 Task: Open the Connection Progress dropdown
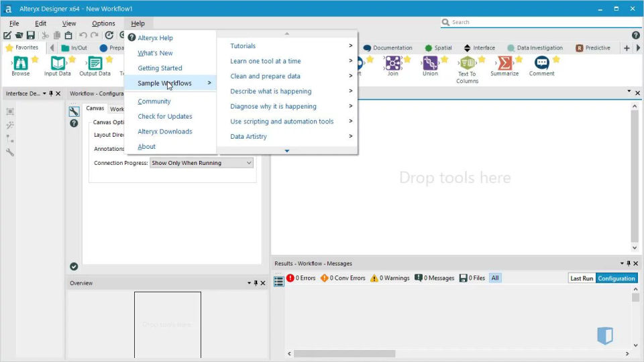pos(201,163)
